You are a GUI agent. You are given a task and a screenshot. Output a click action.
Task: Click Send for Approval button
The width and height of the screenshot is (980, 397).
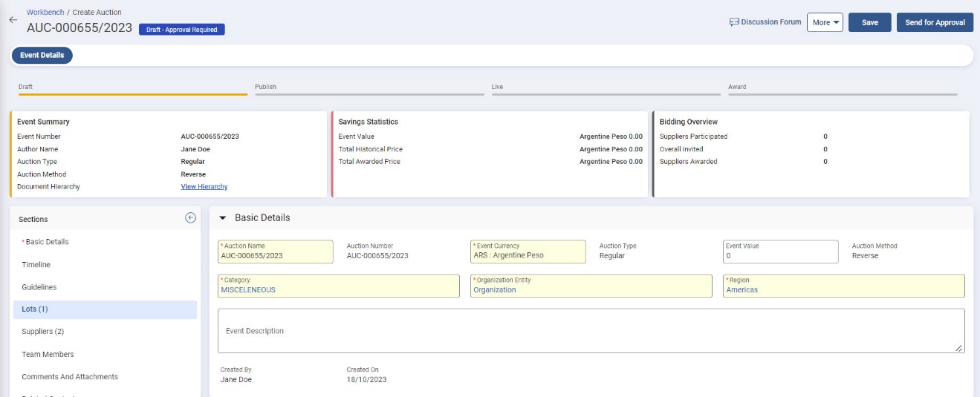coord(935,22)
